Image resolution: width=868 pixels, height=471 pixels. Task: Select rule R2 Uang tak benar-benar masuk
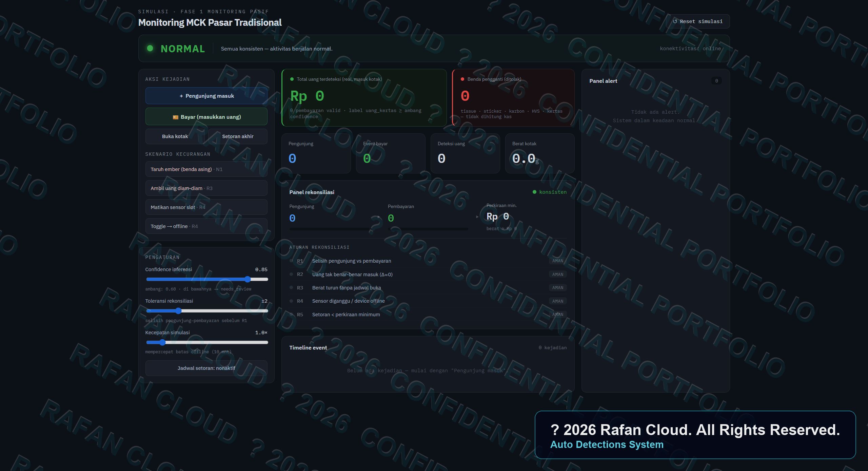click(x=428, y=275)
